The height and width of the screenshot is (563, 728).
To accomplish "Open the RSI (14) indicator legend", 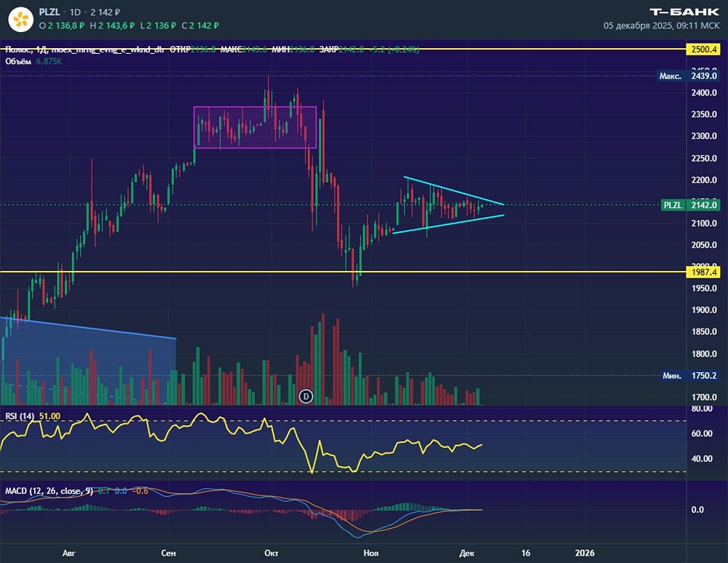I will pyautogui.click(x=33, y=416).
